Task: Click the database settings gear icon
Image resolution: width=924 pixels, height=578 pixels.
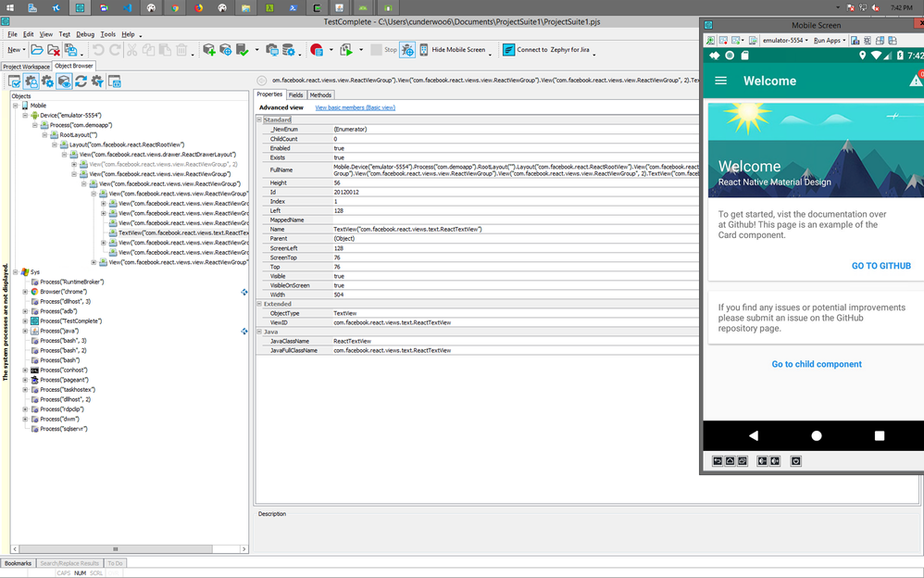Action: pyautogui.click(x=289, y=50)
